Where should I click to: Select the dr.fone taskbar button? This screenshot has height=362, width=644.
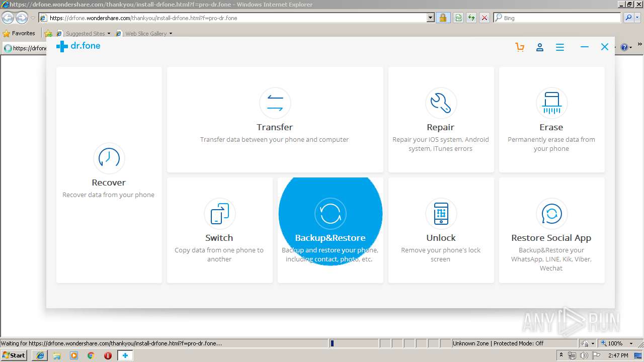(125, 355)
